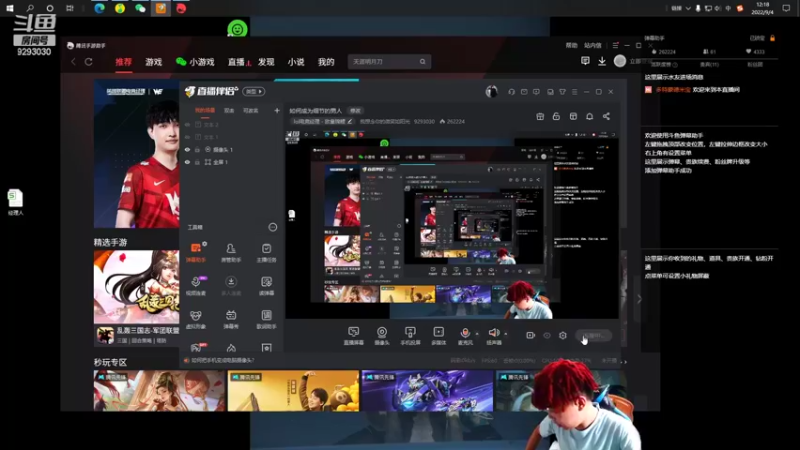Open WeChat from taskbar
The image size is (800, 450).
coord(140,8)
